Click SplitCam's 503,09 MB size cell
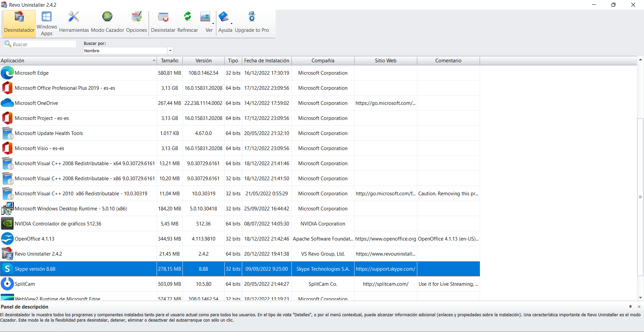644x332 pixels. [170, 284]
